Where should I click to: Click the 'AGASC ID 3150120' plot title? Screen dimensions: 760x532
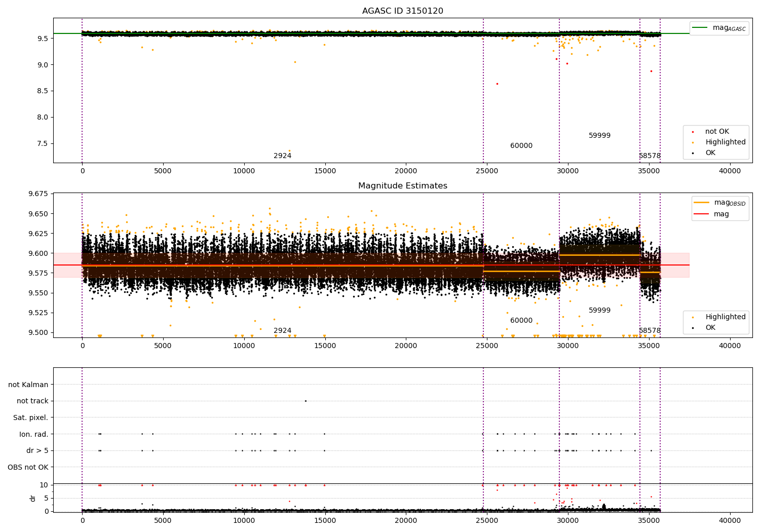pyautogui.click(x=402, y=11)
